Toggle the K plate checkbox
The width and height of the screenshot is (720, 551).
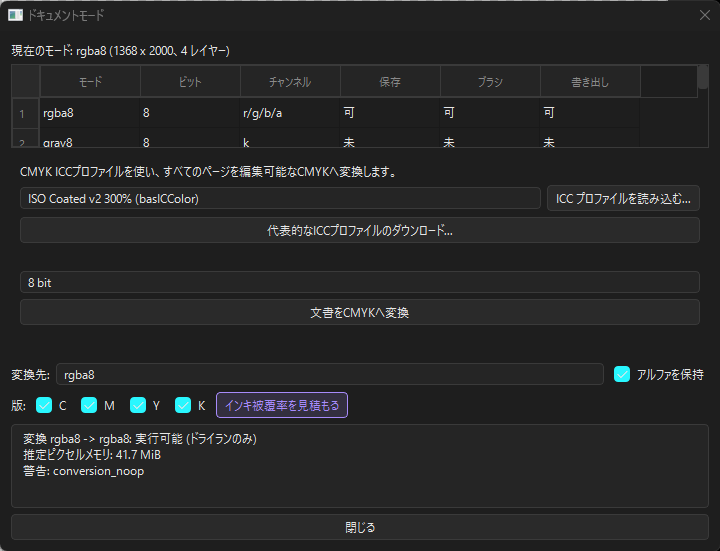[x=183, y=405]
